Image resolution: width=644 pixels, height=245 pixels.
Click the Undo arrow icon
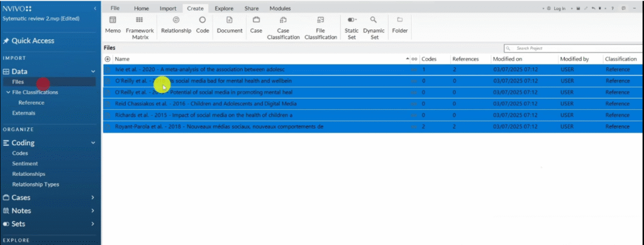coord(594,8)
